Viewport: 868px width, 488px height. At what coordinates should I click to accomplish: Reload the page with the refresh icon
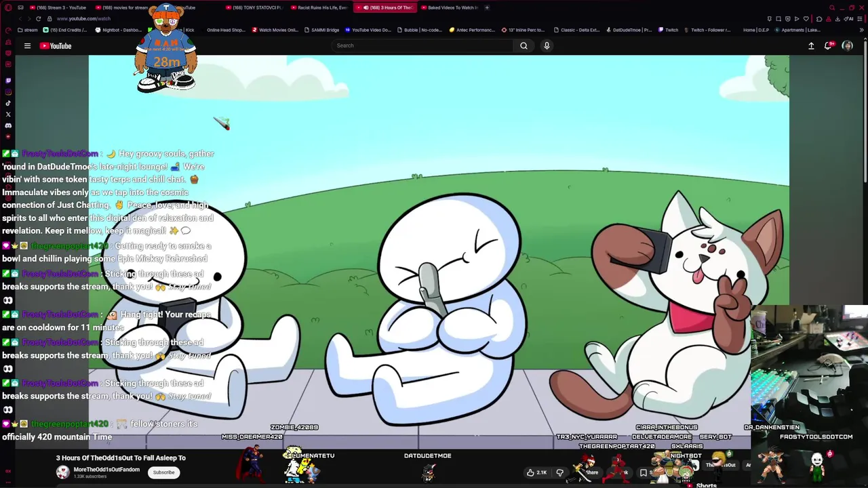pos(38,18)
